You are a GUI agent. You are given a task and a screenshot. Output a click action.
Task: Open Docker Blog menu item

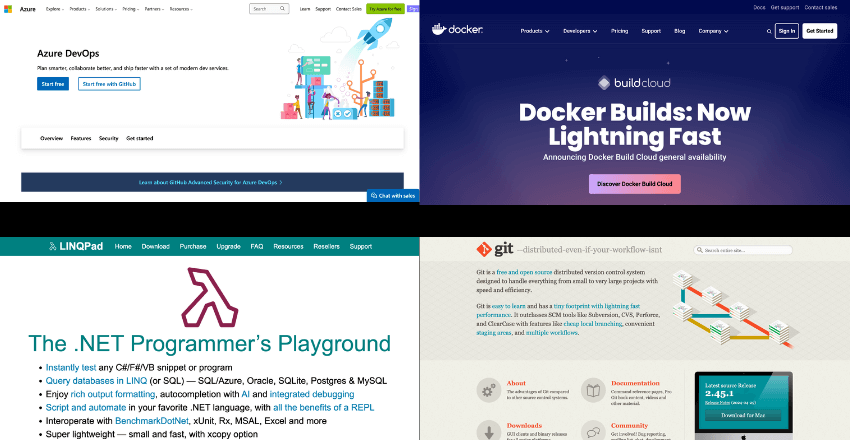point(680,31)
